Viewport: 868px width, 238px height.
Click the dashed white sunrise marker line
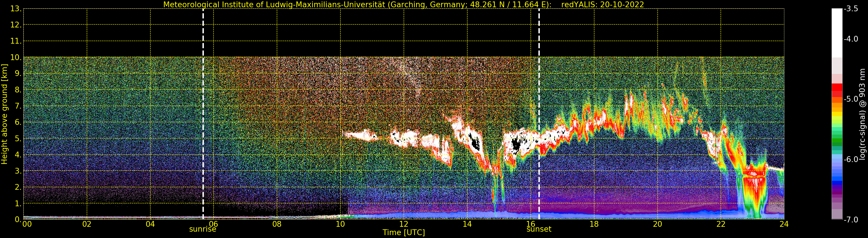(x=203, y=114)
